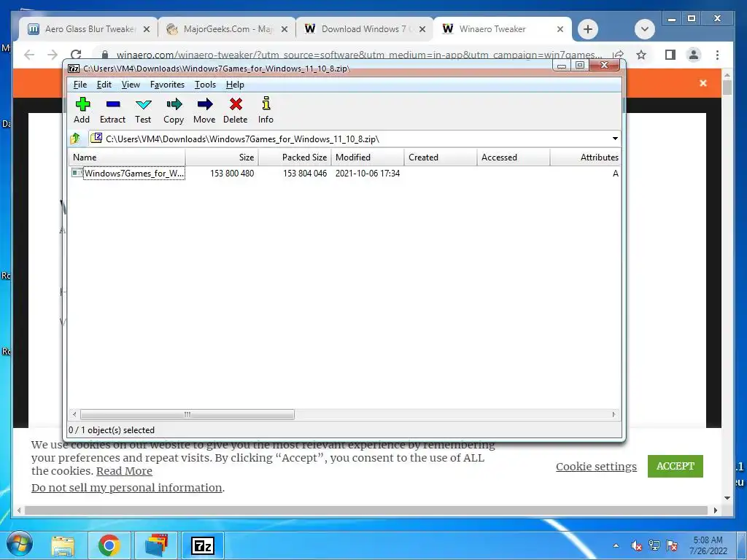This screenshot has height=560, width=747.
Task: Open the View menu in 7-Zip
Action: [131, 85]
